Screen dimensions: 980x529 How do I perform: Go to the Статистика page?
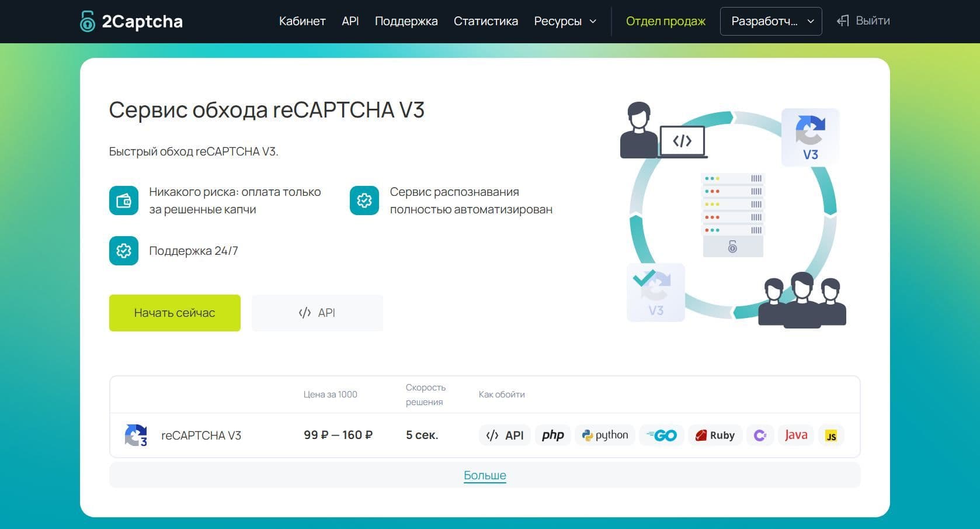pos(485,22)
